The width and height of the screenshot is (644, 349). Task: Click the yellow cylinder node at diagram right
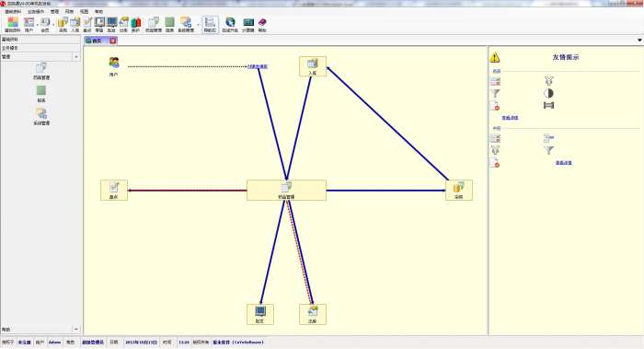459,191
